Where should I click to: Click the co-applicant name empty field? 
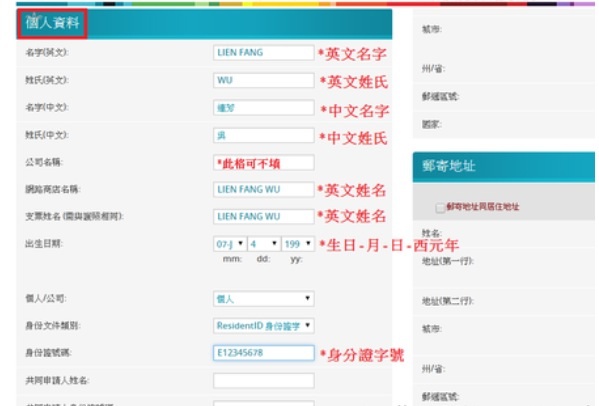tap(264, 381)
